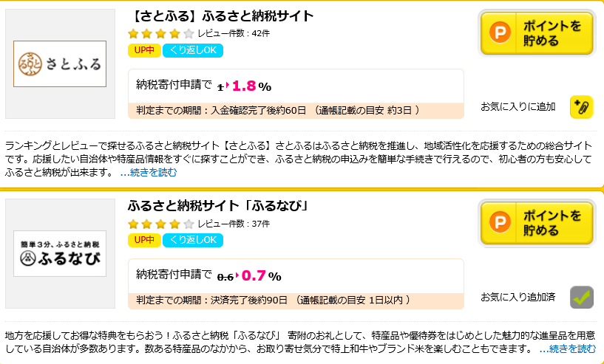Open ふるさと納税サイト「ふるなび」 title link
The width and height of the screenshot is (604, 364).
pyautogui.click(x=218, y=206)
